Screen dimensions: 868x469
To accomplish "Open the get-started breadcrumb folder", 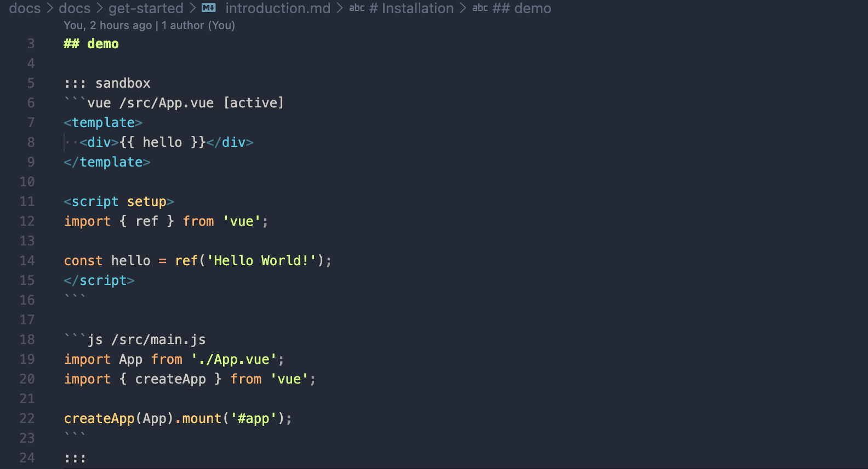I will 146,8.
